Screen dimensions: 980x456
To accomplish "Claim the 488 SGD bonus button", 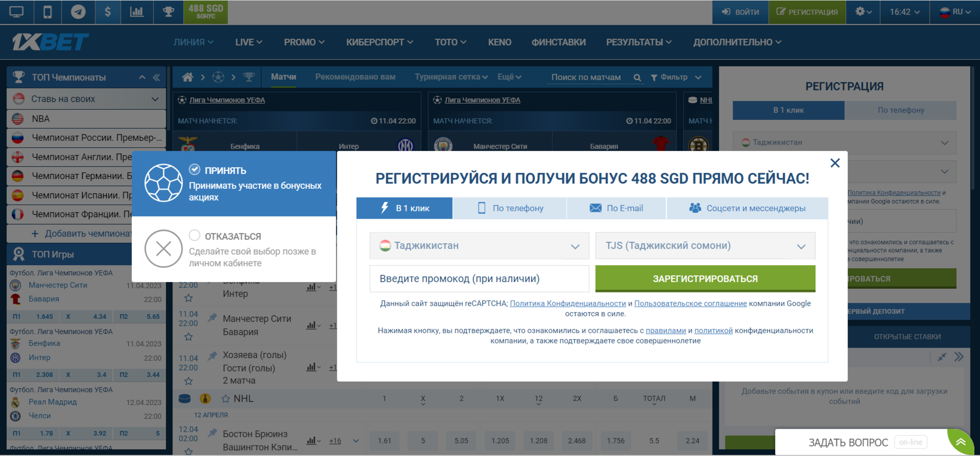I will pyautogui.click(x=206, y=12).
